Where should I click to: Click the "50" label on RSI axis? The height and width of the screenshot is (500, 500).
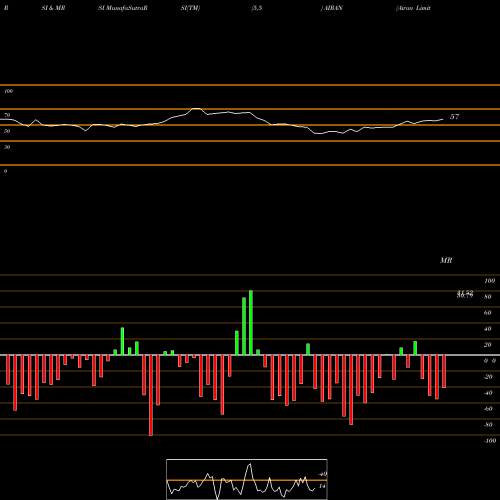7,131
